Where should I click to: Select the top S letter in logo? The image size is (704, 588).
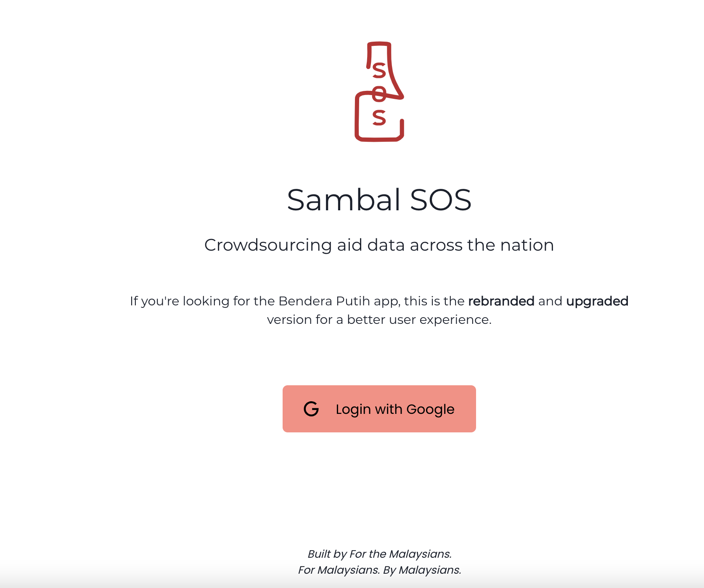click(x=379, y=70)
